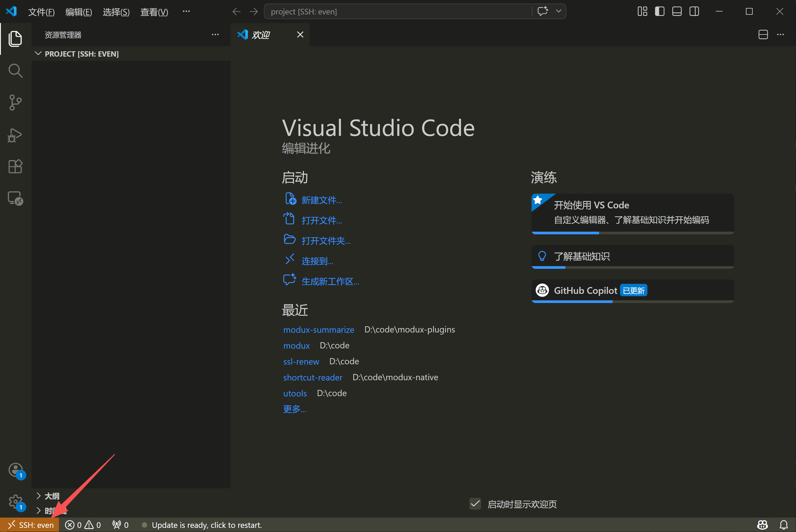Viewport: 796px width, 532px height.
Task: Open the 文件(F) menu
Action: (41, 12)
